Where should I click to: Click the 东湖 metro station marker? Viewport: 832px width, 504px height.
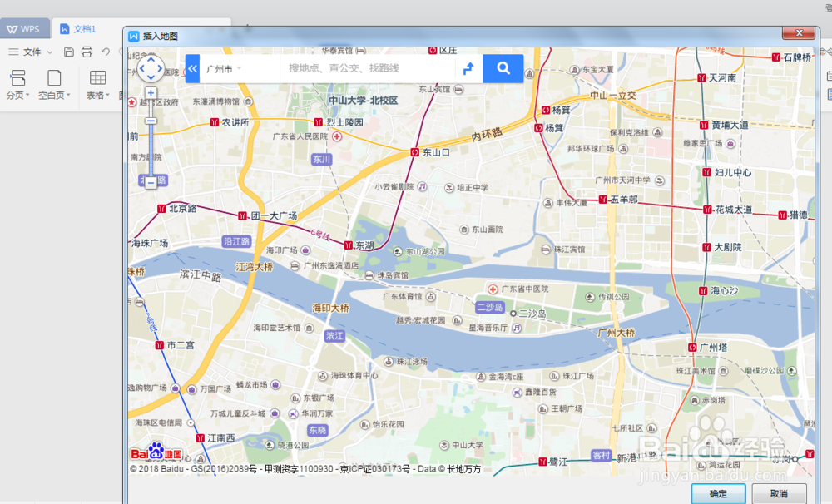tap(348, 245)
